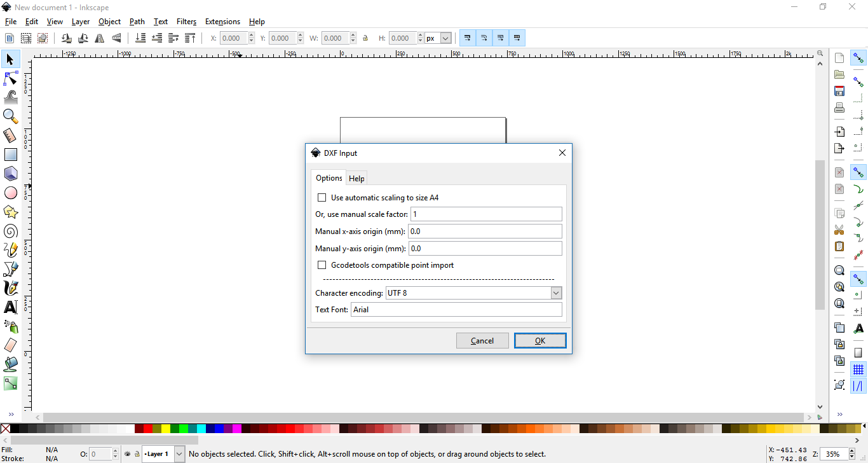
Task: Click OK in DXF Input dialog
Action: pos(540,341)
